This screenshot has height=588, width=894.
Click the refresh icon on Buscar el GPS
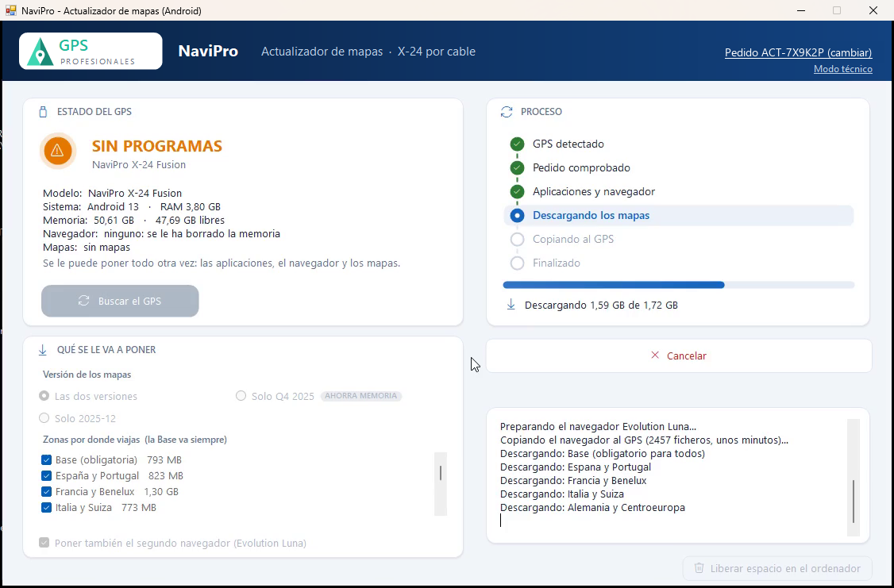tap(84, 301)
